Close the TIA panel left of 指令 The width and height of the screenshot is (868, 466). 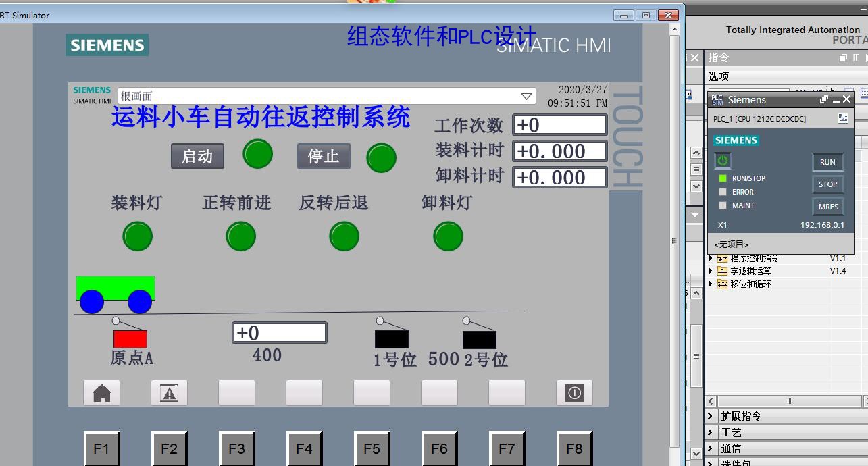point(694,58)
